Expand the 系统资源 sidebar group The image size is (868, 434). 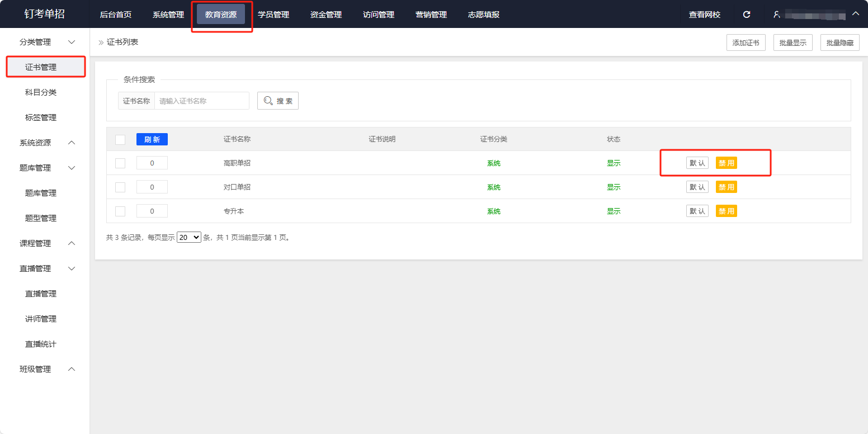tap(45, 143)
